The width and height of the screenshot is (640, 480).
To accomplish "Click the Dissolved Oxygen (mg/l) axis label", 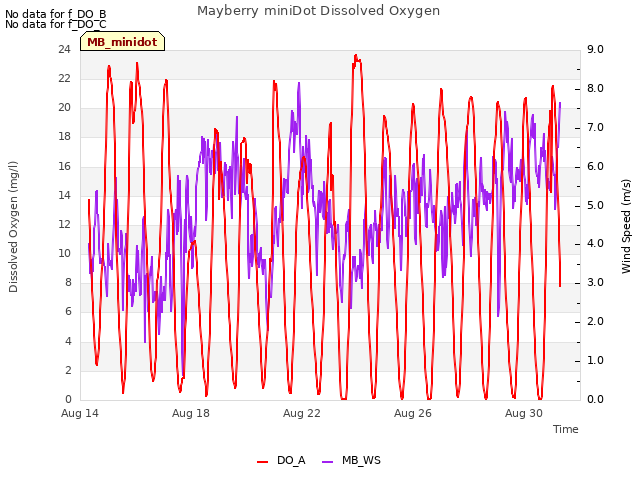I will point(13,227).
